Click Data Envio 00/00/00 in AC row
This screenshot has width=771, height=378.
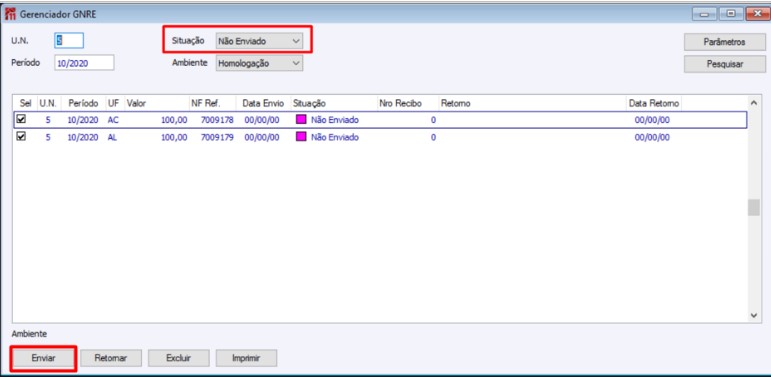[262, 119]
